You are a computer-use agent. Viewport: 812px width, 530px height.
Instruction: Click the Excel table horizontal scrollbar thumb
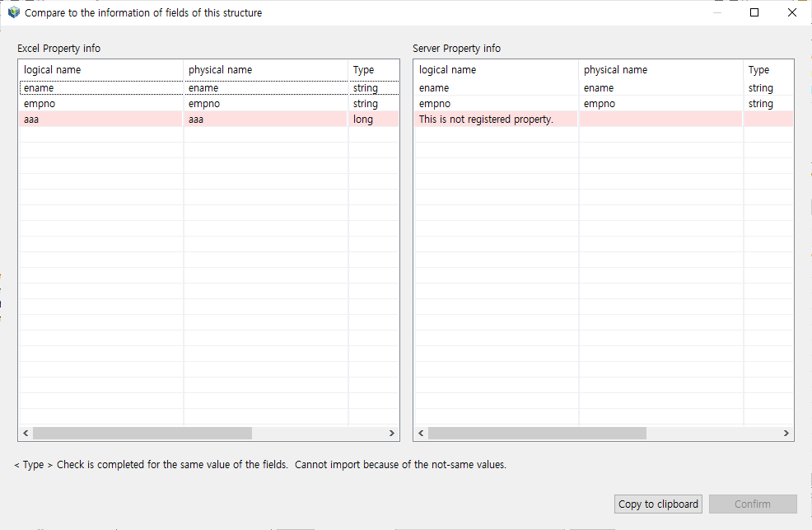[142, 434]
